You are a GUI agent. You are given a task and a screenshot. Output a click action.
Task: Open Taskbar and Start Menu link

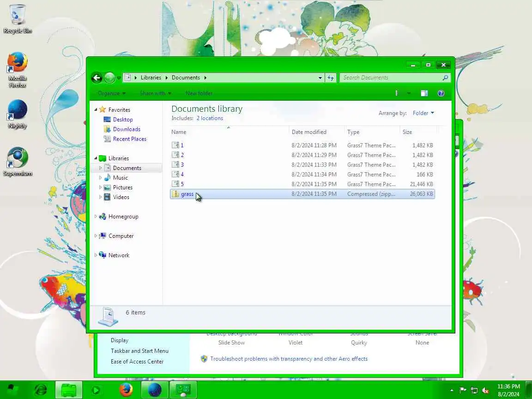[139, 351]
